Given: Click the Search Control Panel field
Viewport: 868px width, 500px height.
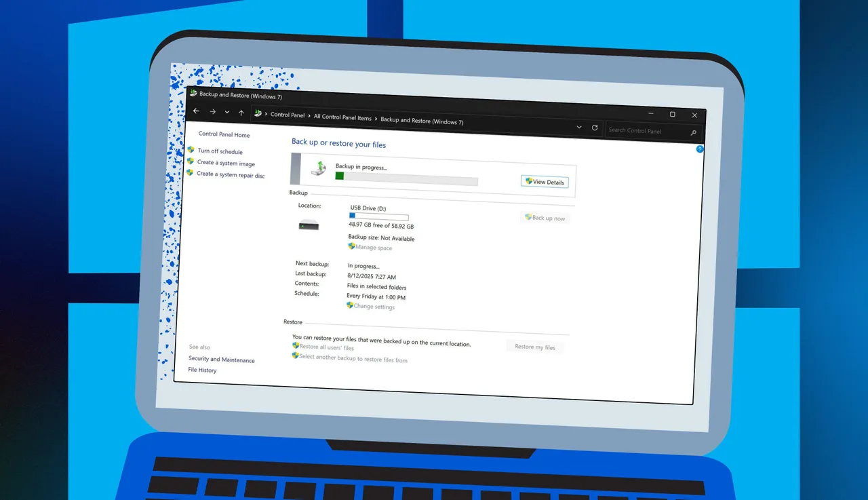Looking at the screenshot, I should [x=644, y=131].
